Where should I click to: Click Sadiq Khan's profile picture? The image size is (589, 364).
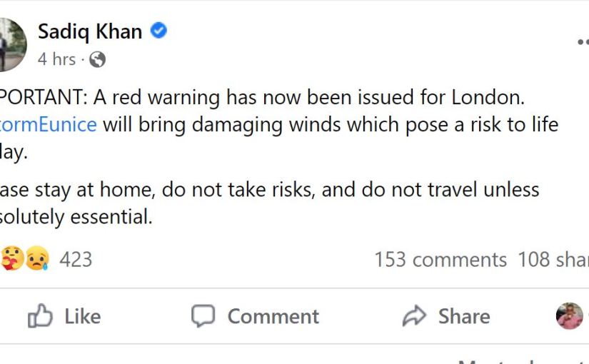[x=12, y=44]
